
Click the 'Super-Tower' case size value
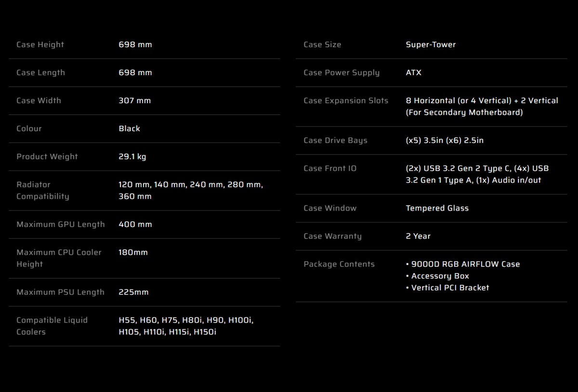coord(431,45)
